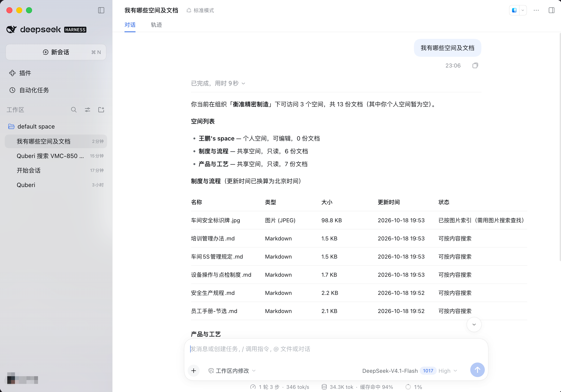The height and width of the screenshot is (392, 561).
Task: Open the more options ellipsis menu
Action: (536, 10)
